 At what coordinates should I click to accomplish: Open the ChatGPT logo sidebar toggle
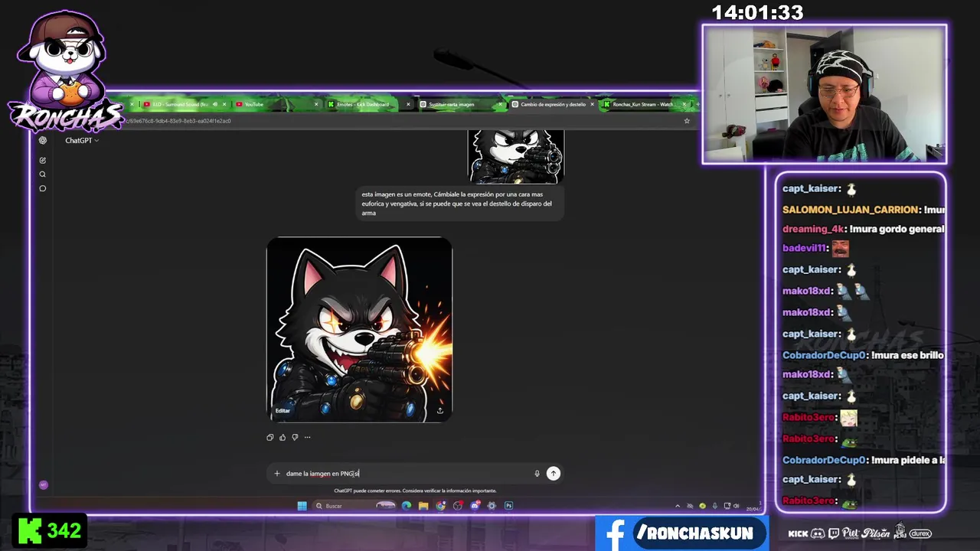click(x=43, y=140)
